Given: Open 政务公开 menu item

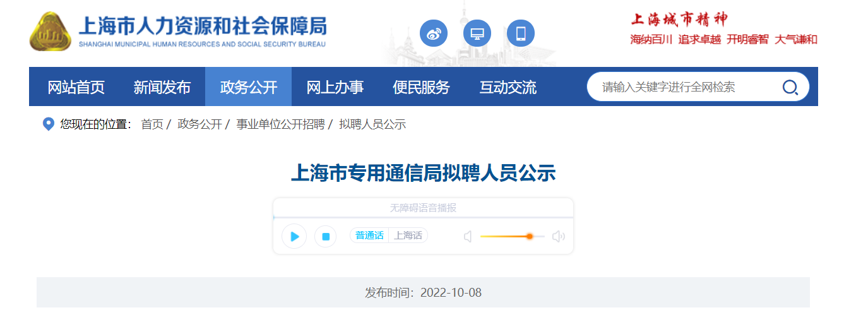Looking at the screenshot, I should point(248,87).
